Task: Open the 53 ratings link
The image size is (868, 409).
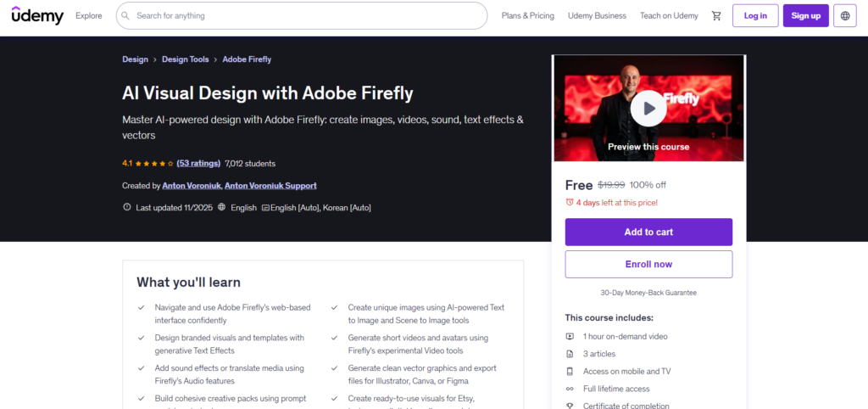Action: (x=198, y=164)
